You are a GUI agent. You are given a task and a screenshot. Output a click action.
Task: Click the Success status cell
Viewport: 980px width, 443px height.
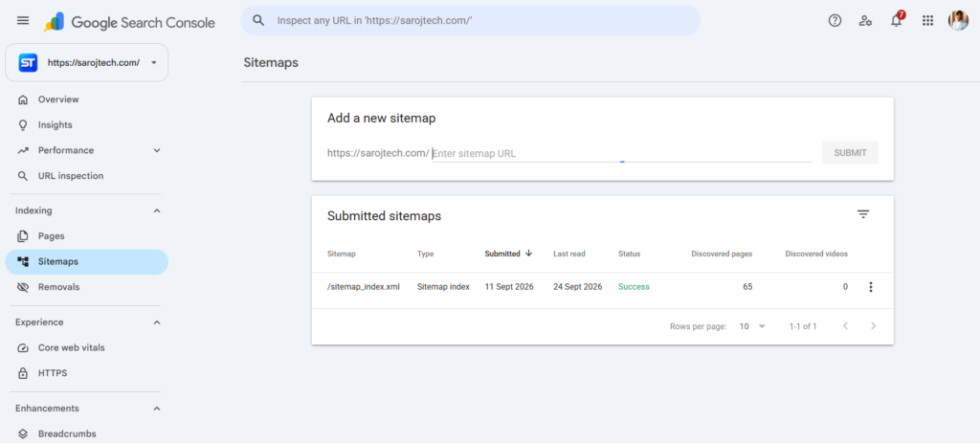click(x=634, y=287)
